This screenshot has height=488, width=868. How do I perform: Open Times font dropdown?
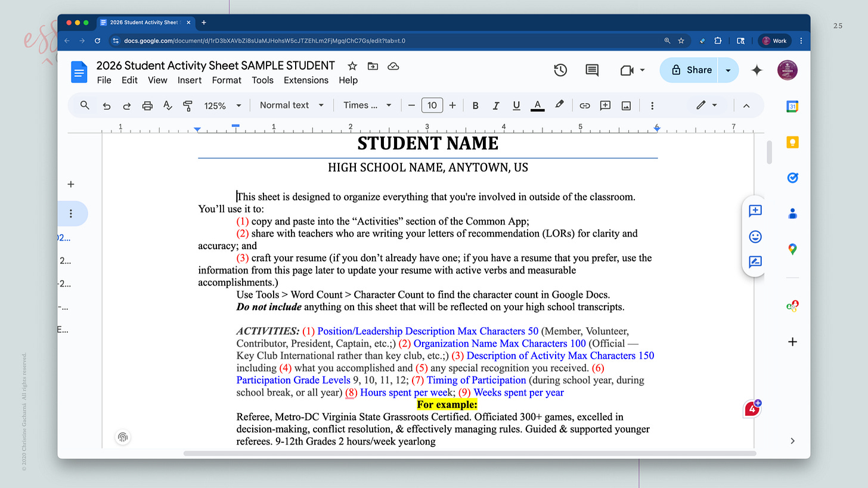click(x=367, y=105)
